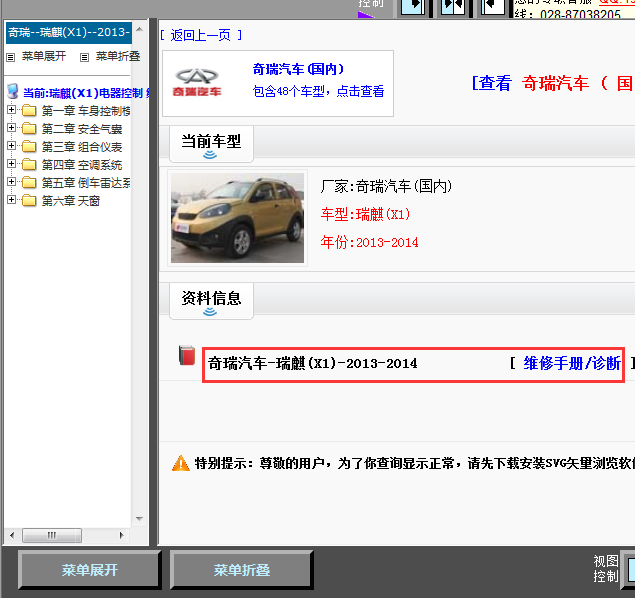Click the sidebar vertical scrollbar up arrow
This screenshot has width=635, height=598.
(139, 30)
